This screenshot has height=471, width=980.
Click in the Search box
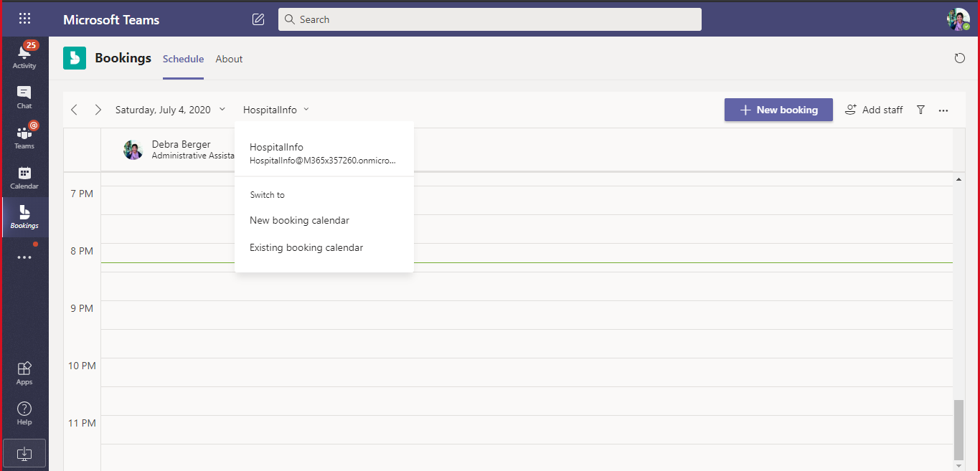tap(490, 19)
